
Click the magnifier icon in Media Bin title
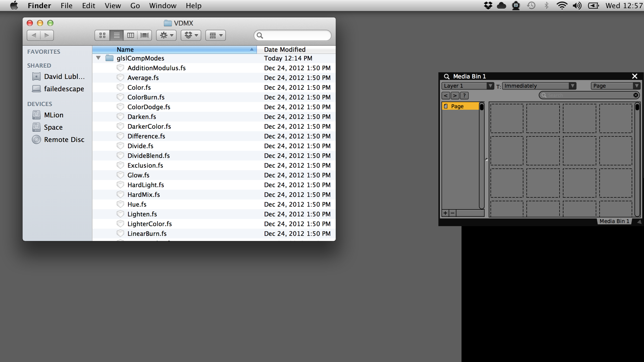[x=446, y=76]
